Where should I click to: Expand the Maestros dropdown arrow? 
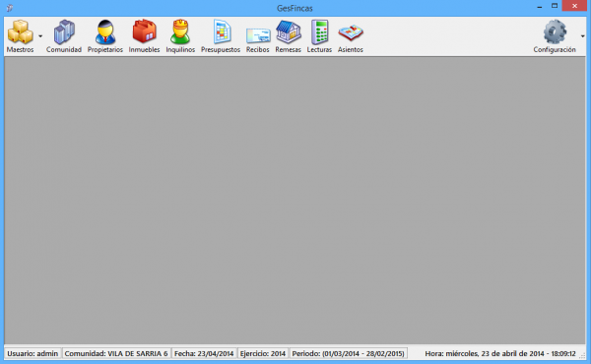(40, 36)
